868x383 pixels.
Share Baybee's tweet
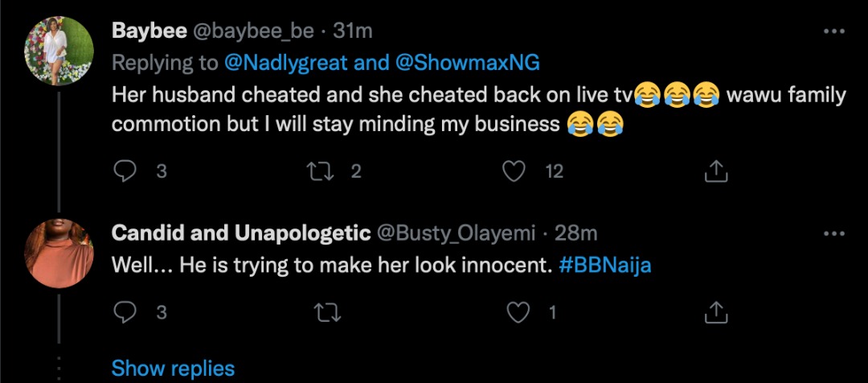pyautogui.click(x=715, y=171)
